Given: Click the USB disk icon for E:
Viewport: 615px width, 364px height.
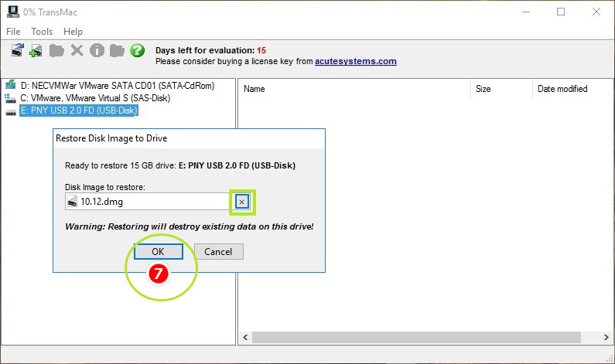Looking at the screenshot, I should 11,113.
